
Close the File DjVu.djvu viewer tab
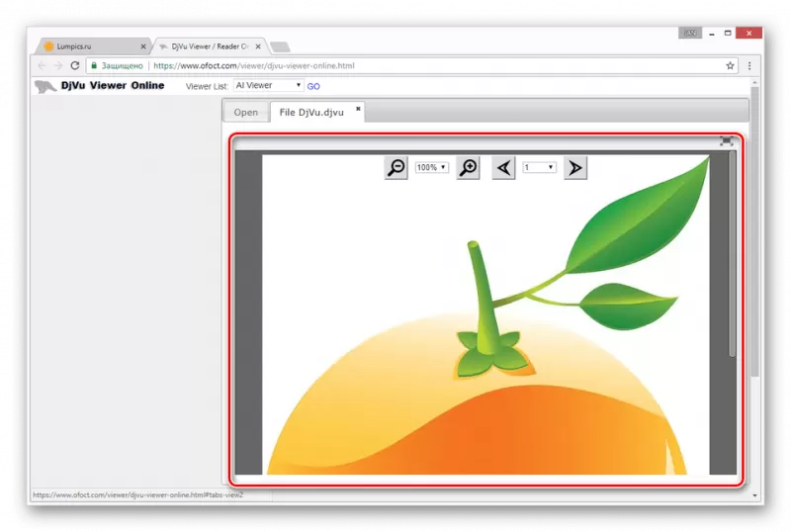358,109
